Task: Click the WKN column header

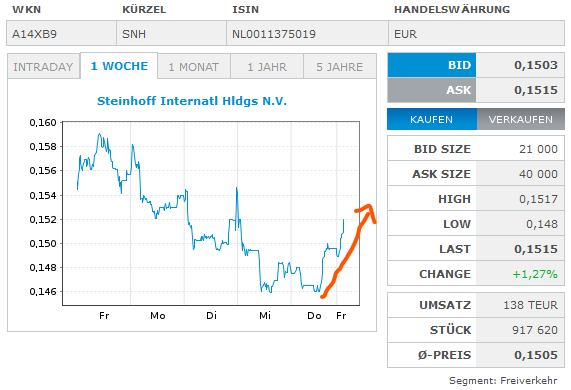Action: click(27, 9)
